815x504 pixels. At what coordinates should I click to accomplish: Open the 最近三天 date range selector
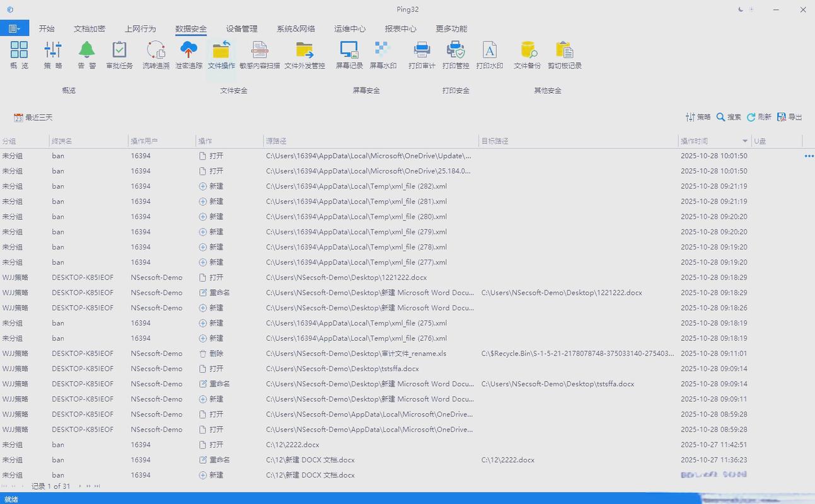point(33,117)
